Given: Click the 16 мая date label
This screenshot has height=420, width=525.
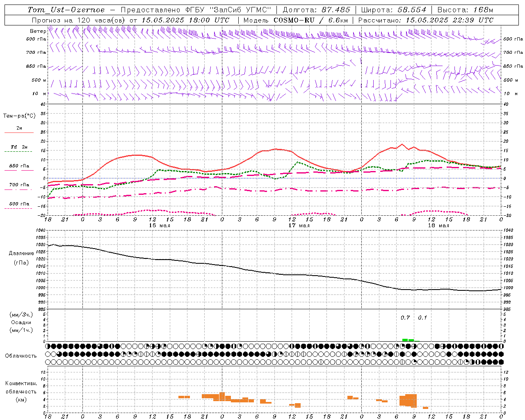Looking at the screenshot, I should (x=160, y=226).
